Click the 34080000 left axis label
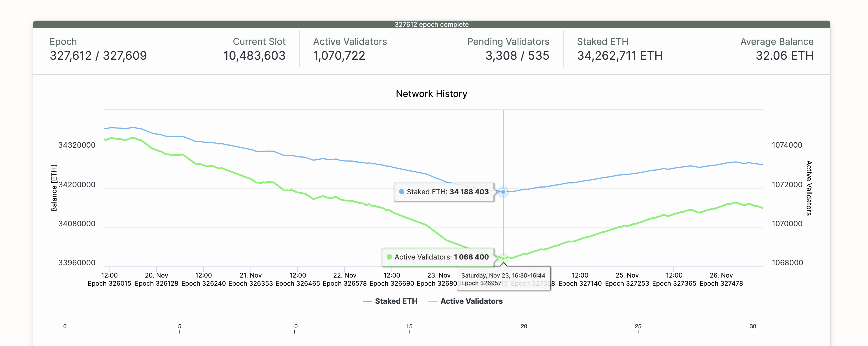This screenshot has width=868, height=346. tap(77, 224)
